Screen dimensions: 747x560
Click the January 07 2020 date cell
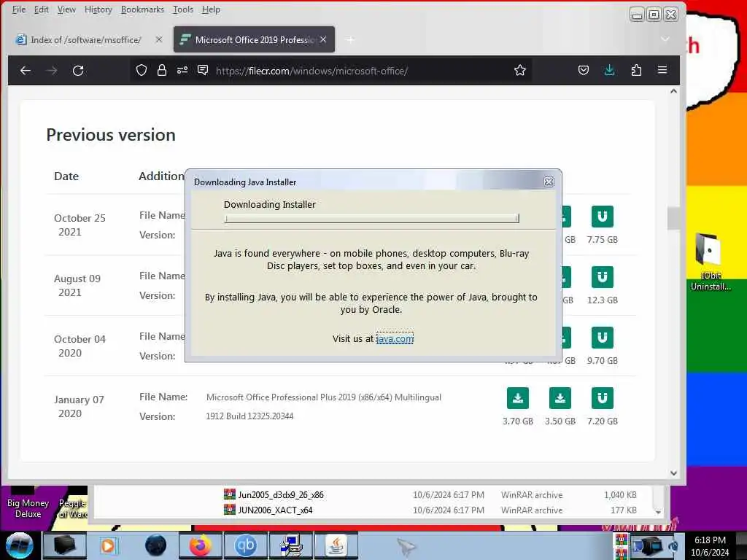[79, 406]
